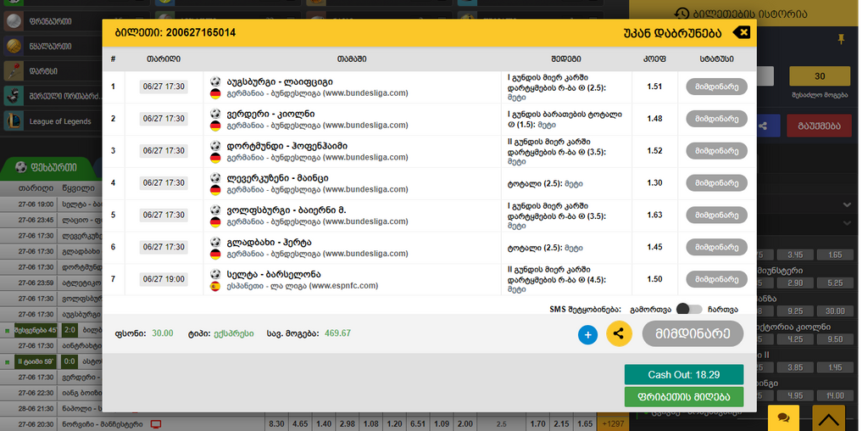Click German flag icon in გლადბახი row

pos(215,255)
